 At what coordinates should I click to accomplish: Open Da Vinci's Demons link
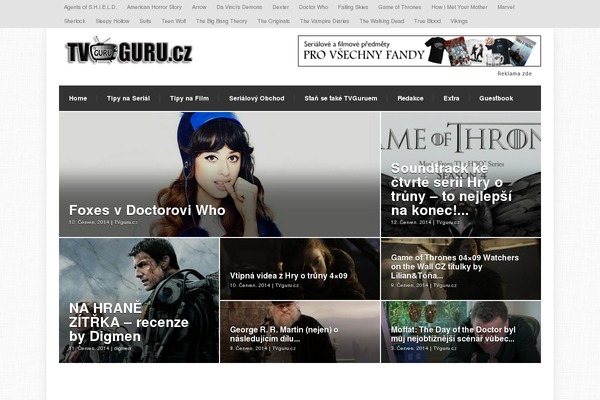[239, 7]
